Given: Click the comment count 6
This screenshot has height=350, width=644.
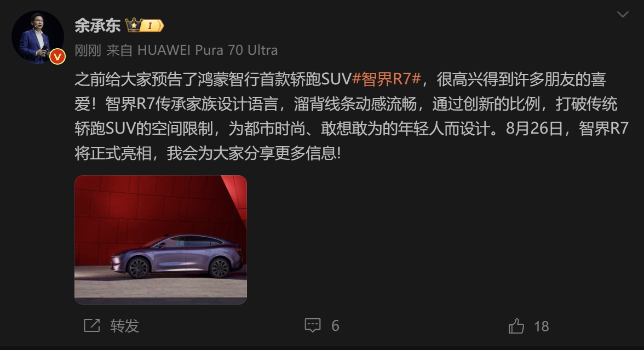Looking at the screenshot, I should [x=335, y=326].
